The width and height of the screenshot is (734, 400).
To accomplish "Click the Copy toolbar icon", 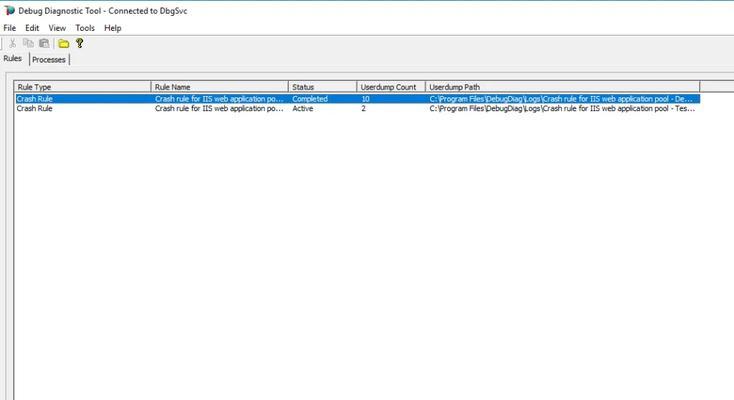I will tap(28, 44).
